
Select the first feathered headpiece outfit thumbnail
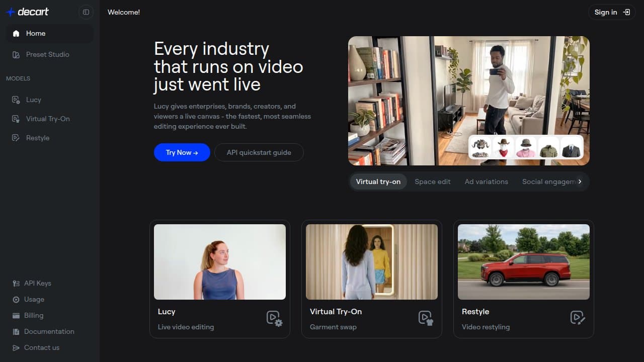point(480,147)
